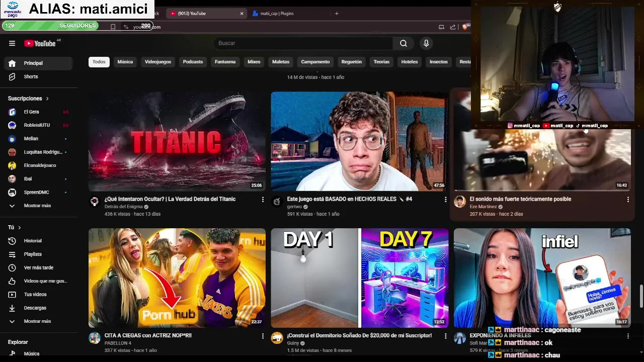Viewport: 644px width, 362px height.
Task: Expand Mostrar más under Descargas
Action: coord(39,321)
